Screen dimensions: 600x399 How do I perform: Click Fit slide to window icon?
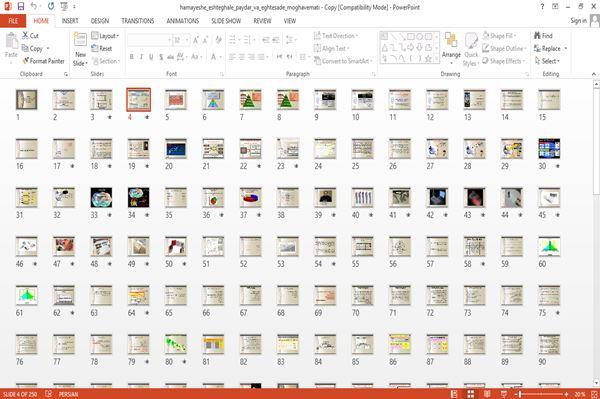(594, 394)
